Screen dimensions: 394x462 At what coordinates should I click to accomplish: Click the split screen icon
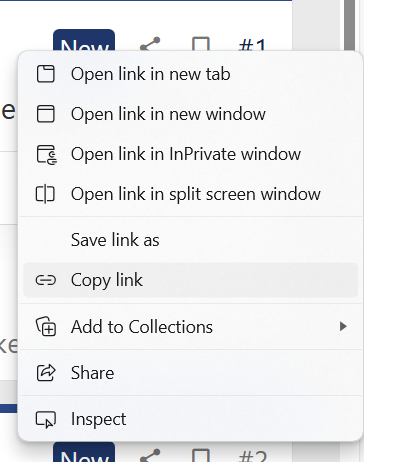click(x=45, y=194)
